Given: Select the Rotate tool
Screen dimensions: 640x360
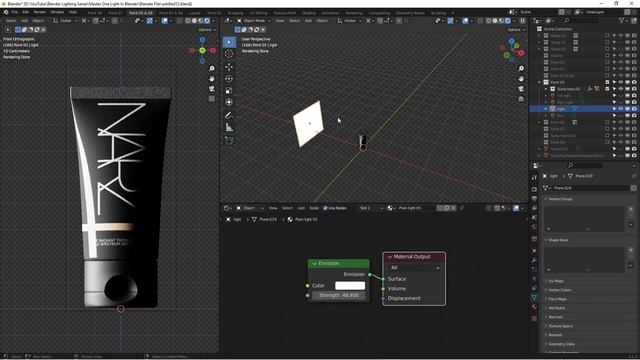Looking at the screenshot, I should 229,78.
